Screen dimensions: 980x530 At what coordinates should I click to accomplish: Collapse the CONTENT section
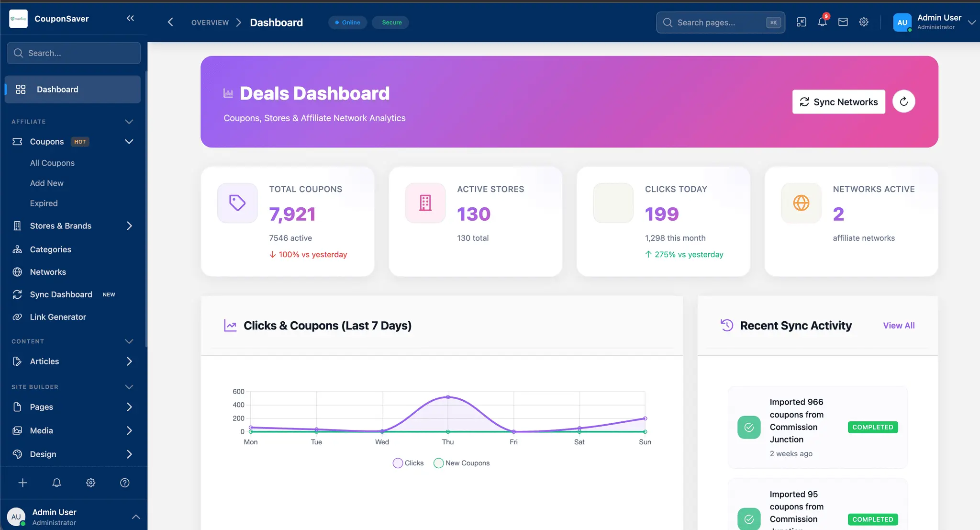click(129, 341)
